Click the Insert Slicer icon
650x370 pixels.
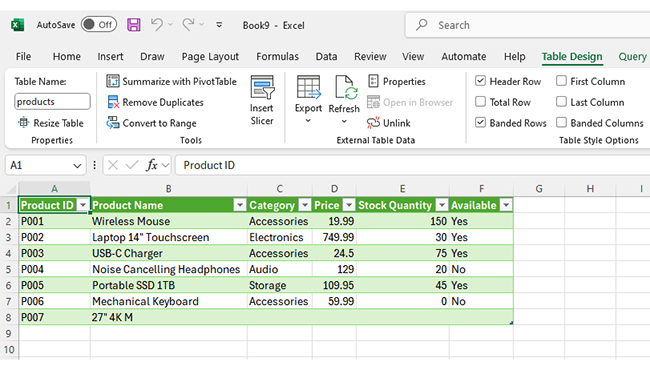point(262,87)
